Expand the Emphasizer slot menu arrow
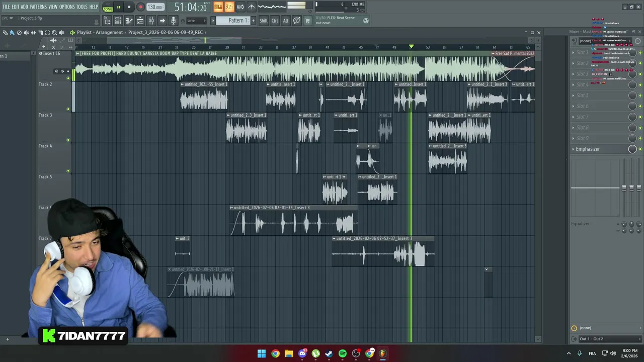The image size is (644, 362). click(573, 149)
